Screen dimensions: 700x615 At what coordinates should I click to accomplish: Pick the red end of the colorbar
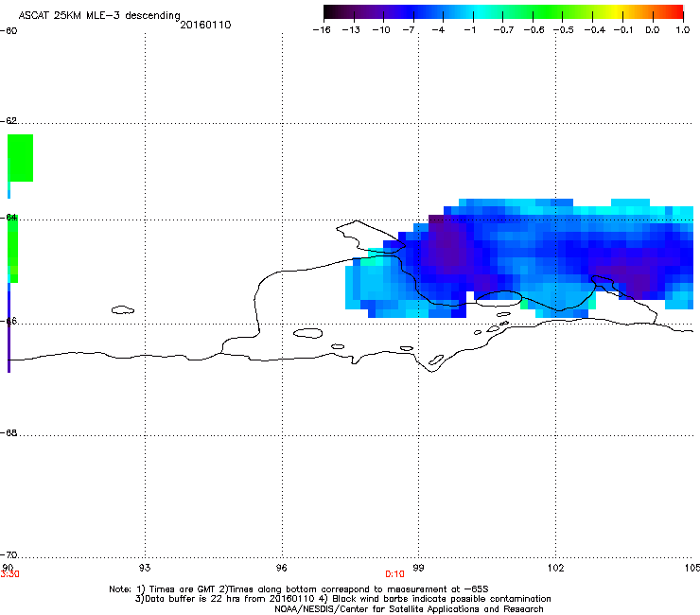click(676, 11)
